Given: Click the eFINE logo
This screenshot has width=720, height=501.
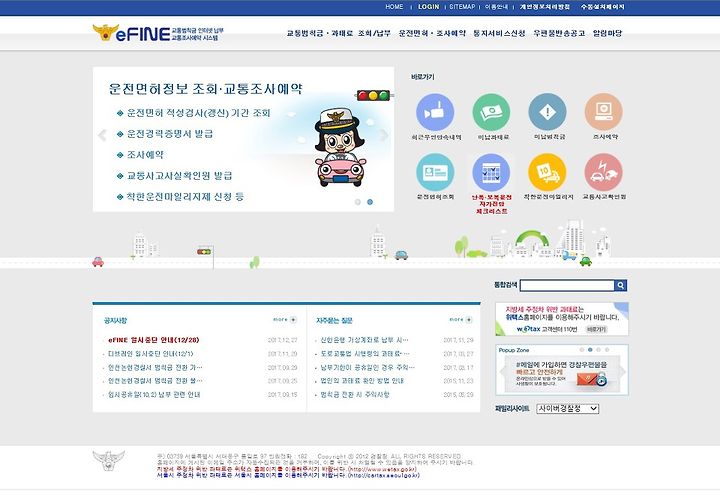Looking at the screenshot, I should click(158, 33).
